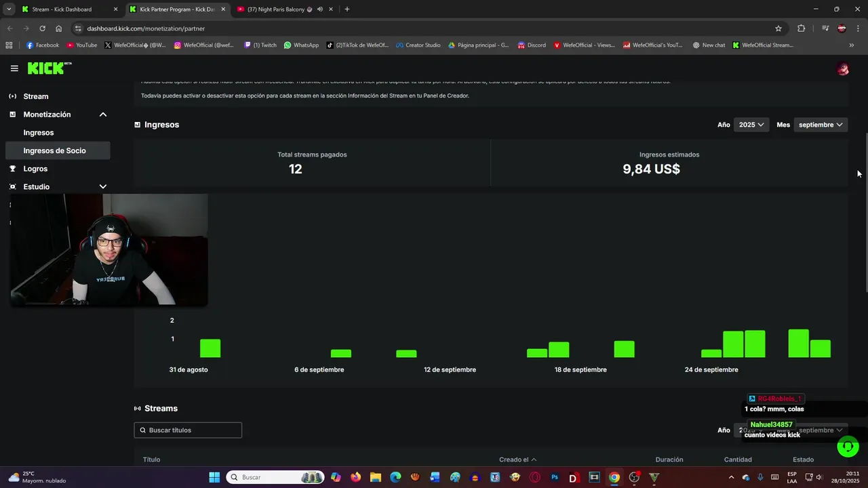Screen dimensions: 868x488
Task: Expand the Estudio sidebar section
Action: 103,186
